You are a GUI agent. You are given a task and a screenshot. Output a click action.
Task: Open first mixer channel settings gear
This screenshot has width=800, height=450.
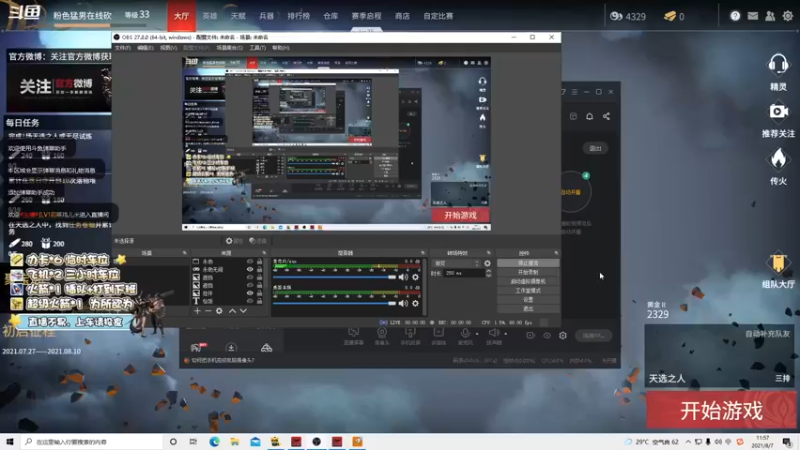click(x=415, y=277)
